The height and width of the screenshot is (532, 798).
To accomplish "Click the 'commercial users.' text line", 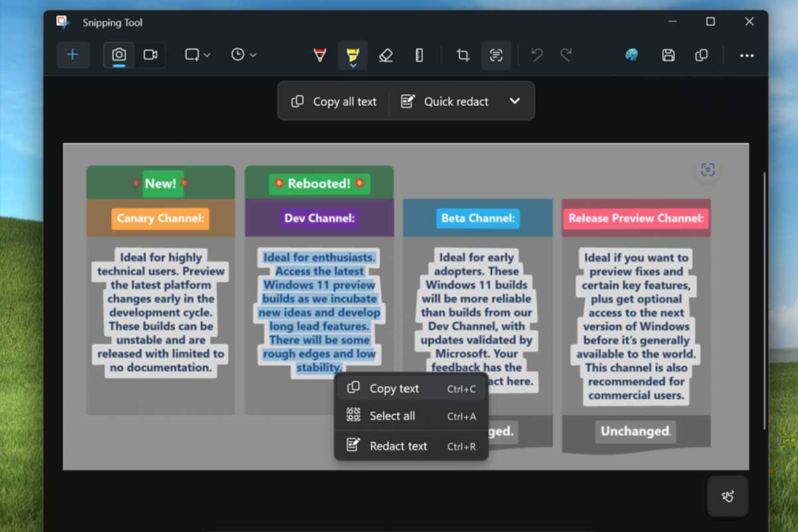I will tap(636, 396).
